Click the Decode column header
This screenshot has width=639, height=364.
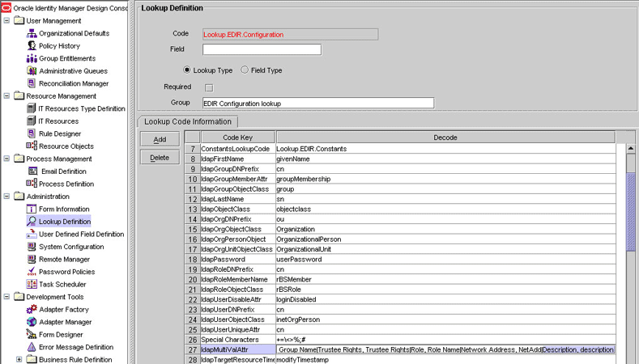pyautogui.click(x=445, y=138)
